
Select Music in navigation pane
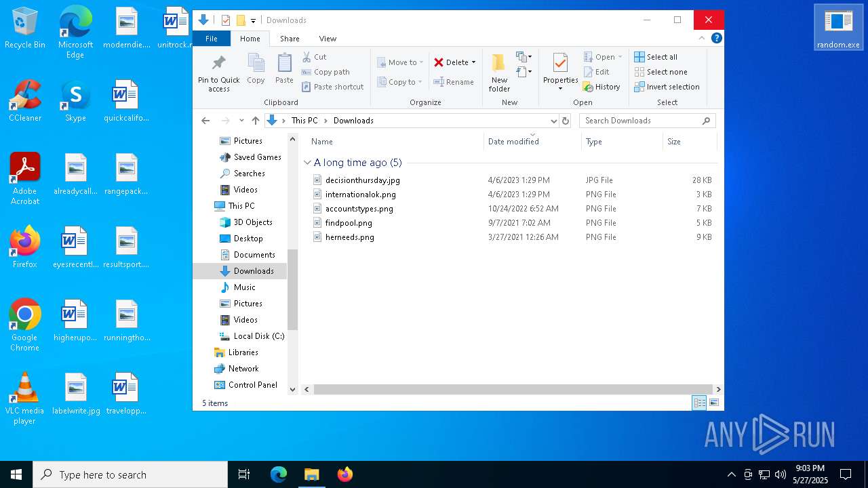pyautogui.click(x=244, y=287)
